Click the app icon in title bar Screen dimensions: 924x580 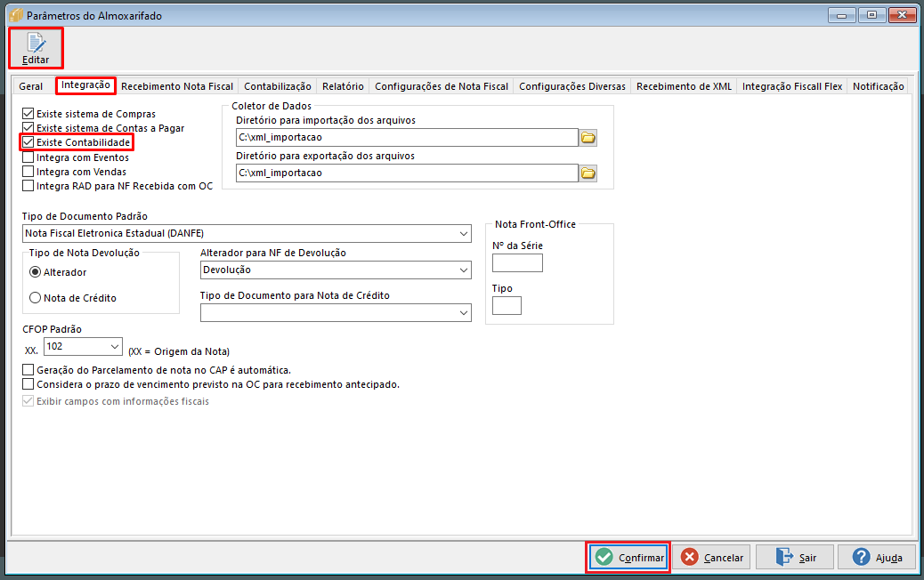[16, 15]
